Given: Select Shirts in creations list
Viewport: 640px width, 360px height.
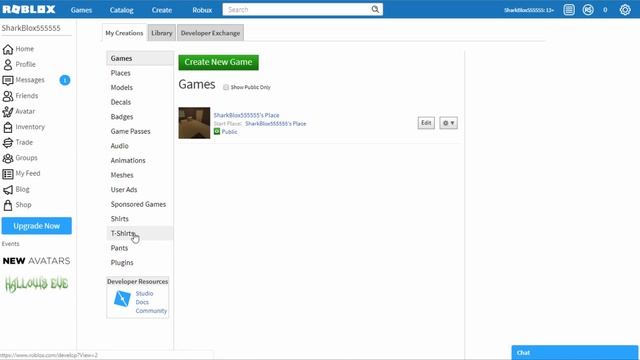Looking at the screenshot, I should coord(140,219).
